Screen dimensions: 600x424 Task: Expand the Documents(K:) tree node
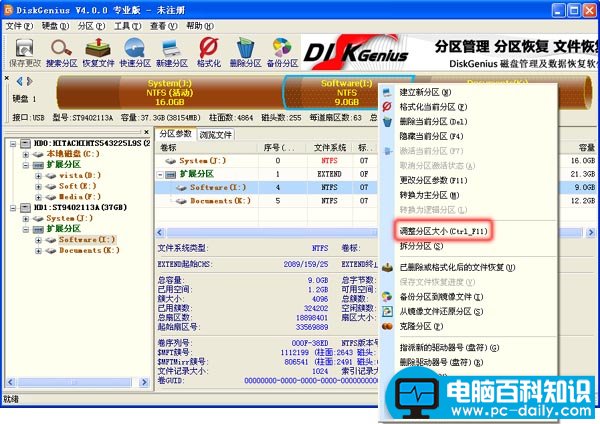(38, 251)
